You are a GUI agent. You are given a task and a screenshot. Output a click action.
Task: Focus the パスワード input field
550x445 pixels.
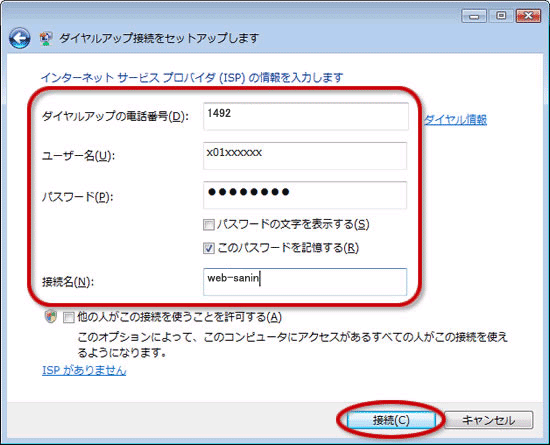(x=305, y=195)
